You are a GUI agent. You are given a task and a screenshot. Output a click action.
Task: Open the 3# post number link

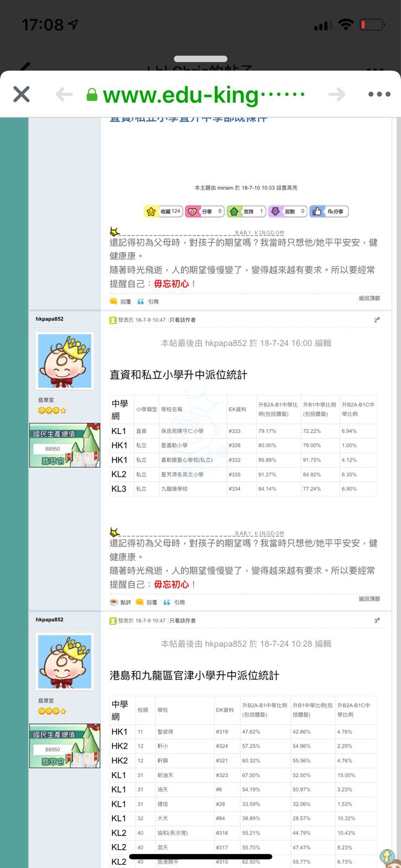[376, 620]
